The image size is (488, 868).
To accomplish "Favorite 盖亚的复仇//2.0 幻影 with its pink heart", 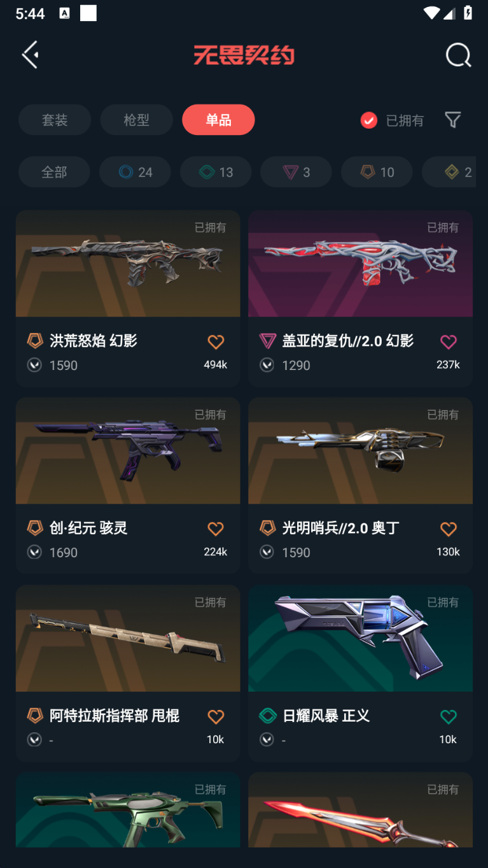I will (x=449, y=342).
